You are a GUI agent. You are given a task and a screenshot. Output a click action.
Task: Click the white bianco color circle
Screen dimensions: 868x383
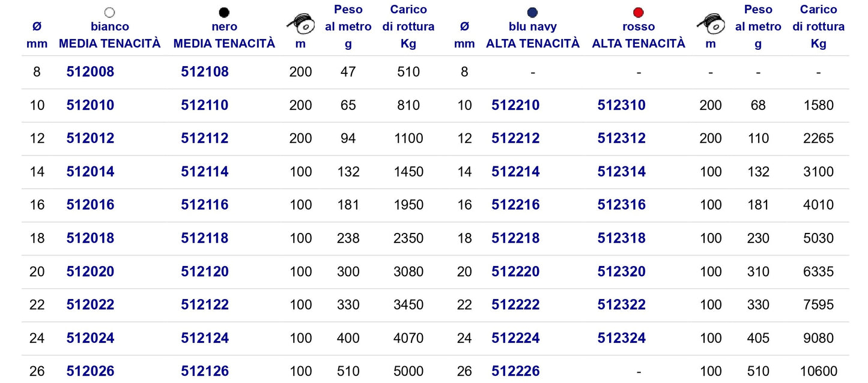(x=109, y=12)
